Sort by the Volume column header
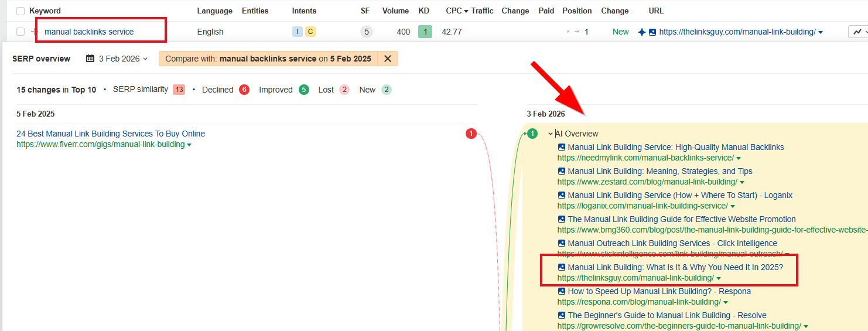Viewport: 868px width, 331px height. tap(396, 11)
